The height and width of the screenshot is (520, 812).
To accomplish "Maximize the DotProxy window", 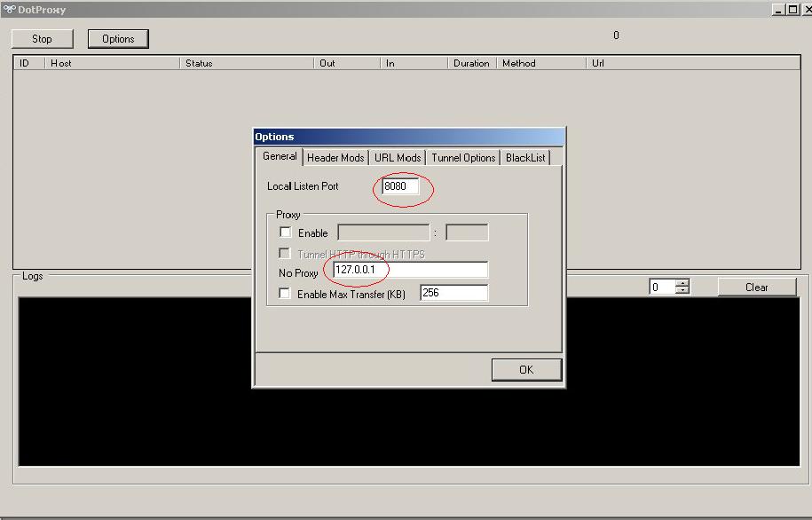I will coord(792,10).
